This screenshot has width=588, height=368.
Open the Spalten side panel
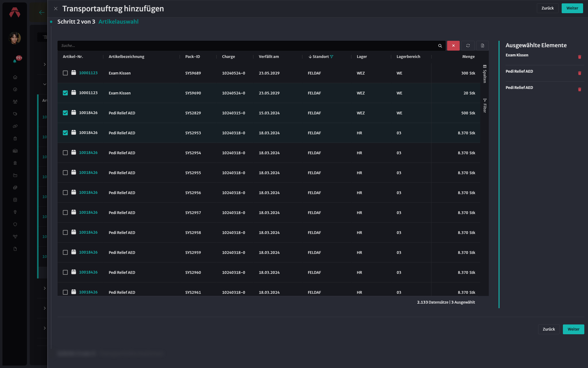coord(485,74)
